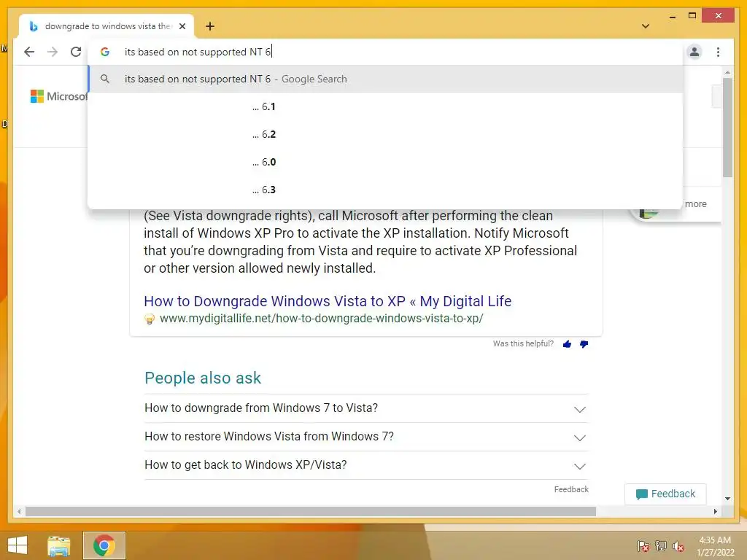Viewport: 747px width, 560px height.
Task: Click the Google 'G' icon in the address bar
Action: [x=105, y=52]
